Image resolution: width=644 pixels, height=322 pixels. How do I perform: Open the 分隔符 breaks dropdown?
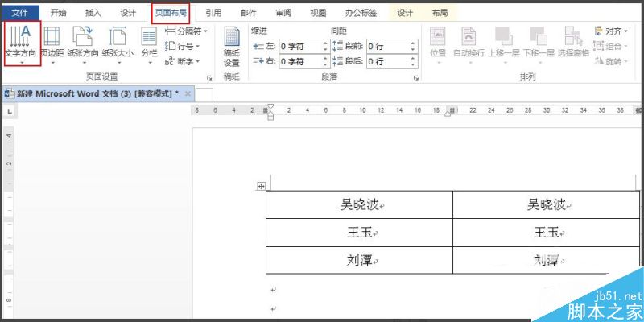[187, 31]
